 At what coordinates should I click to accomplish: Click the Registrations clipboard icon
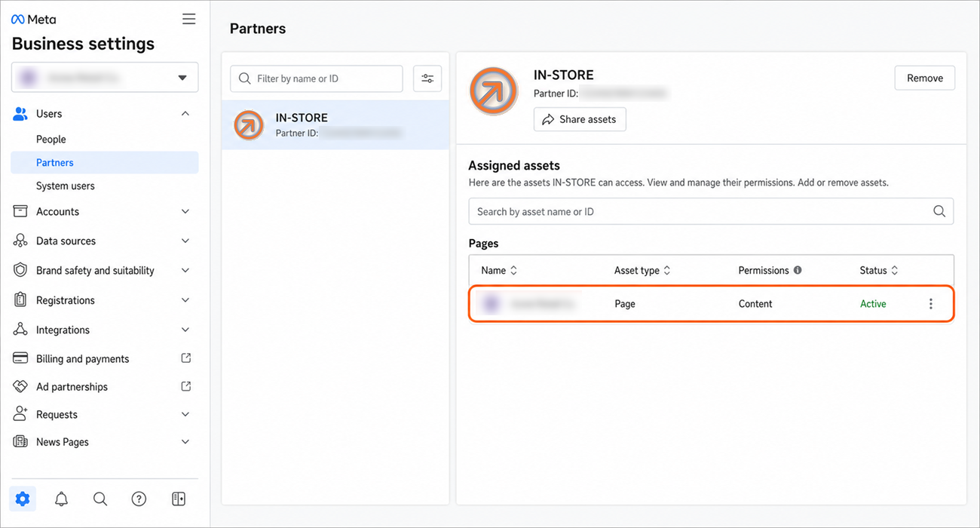[x=20, y=299]
